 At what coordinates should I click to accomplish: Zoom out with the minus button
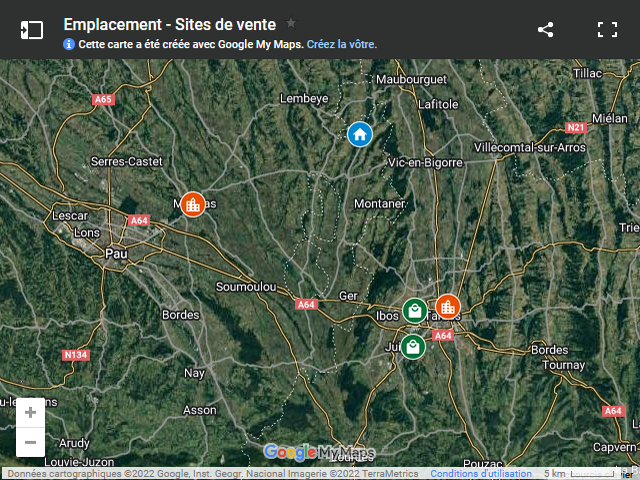click(x=31, y=442)
